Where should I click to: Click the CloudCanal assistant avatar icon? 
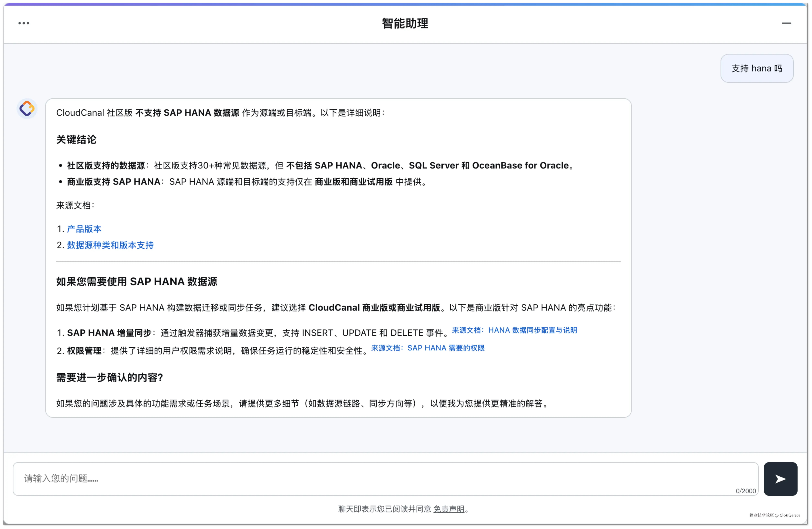pyautogui.click(x=27, y=109)
